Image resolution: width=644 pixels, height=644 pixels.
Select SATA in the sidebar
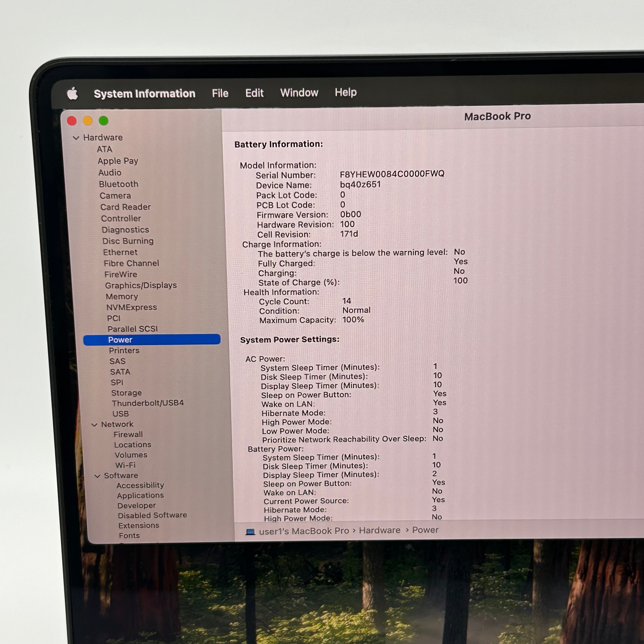click(x=120, y=372)
